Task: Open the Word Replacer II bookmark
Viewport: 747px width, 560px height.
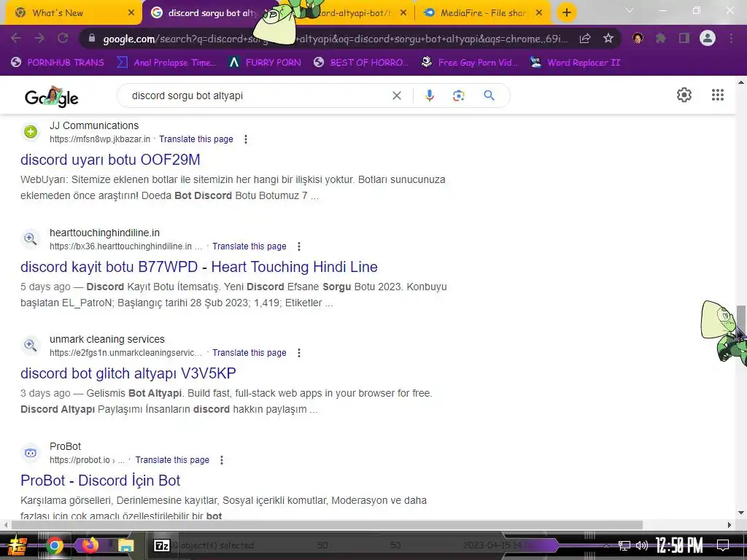Action: tap(576, 63)
